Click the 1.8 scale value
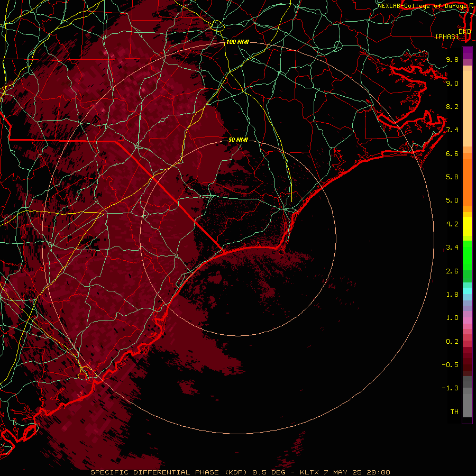 (x=452, y=295)
